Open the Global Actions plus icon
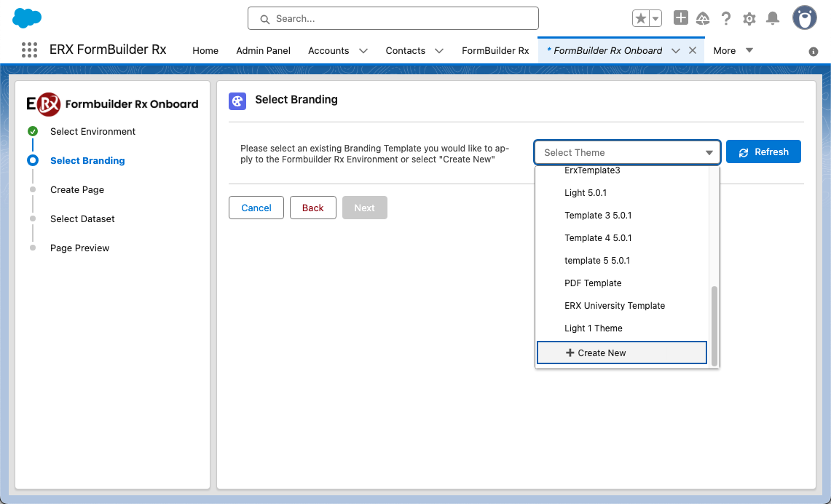Image resolution: width=831 pixels, height=504 pixels. [x=680, y=18]
